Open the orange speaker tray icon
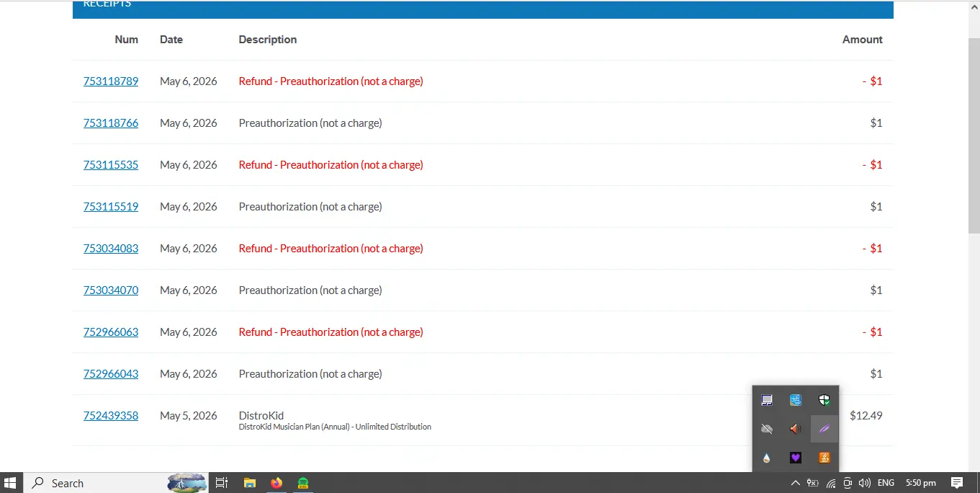Screen dimensions: 980x493 pyautogui.click(x=796, y=429)
